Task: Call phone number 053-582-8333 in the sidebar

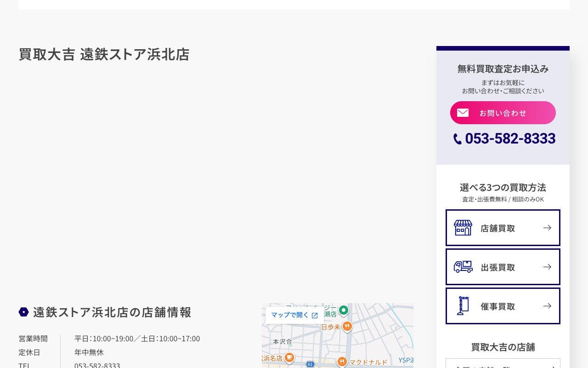Action: [x=510, y=138]
